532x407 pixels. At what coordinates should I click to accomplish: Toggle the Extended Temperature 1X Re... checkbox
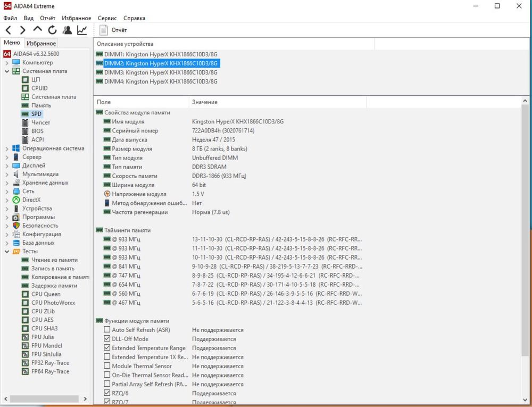coord(107,357)
